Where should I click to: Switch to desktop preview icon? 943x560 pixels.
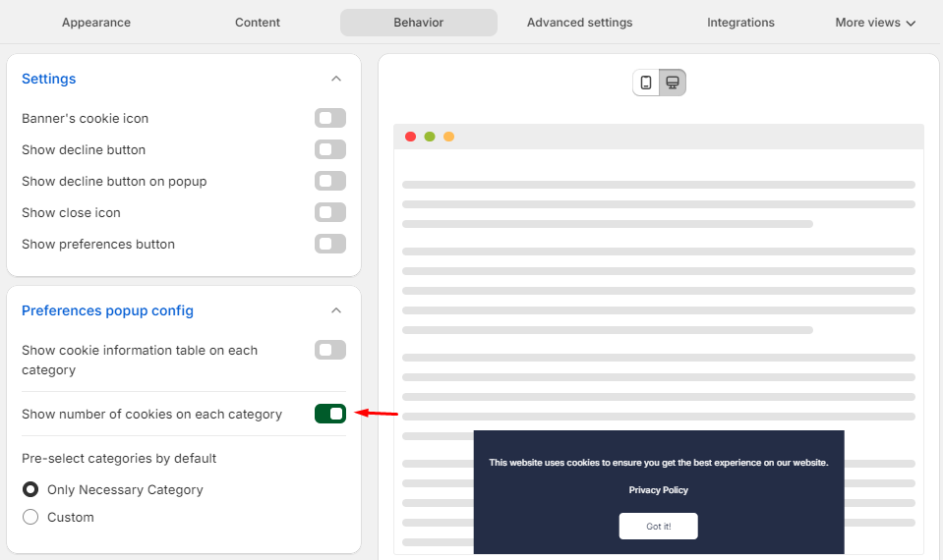[x=673, y=83]
